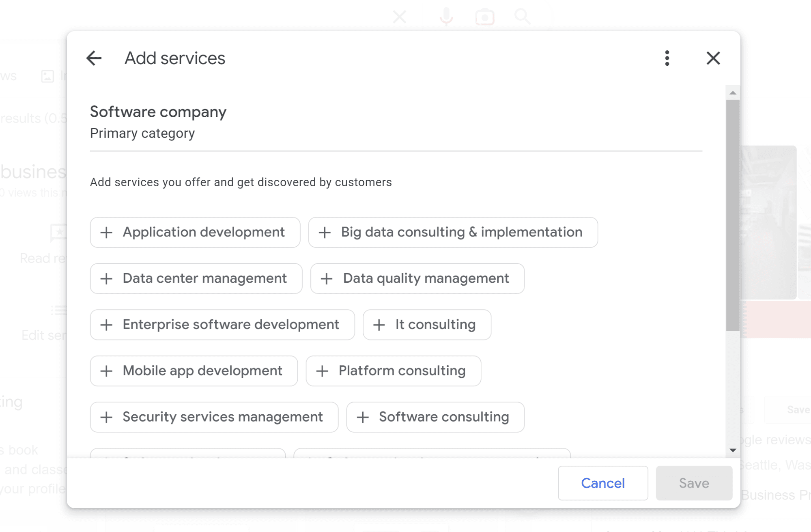The image size is (811, 532).
Task: Add the Security services management chip
Action: coord(214,417)
